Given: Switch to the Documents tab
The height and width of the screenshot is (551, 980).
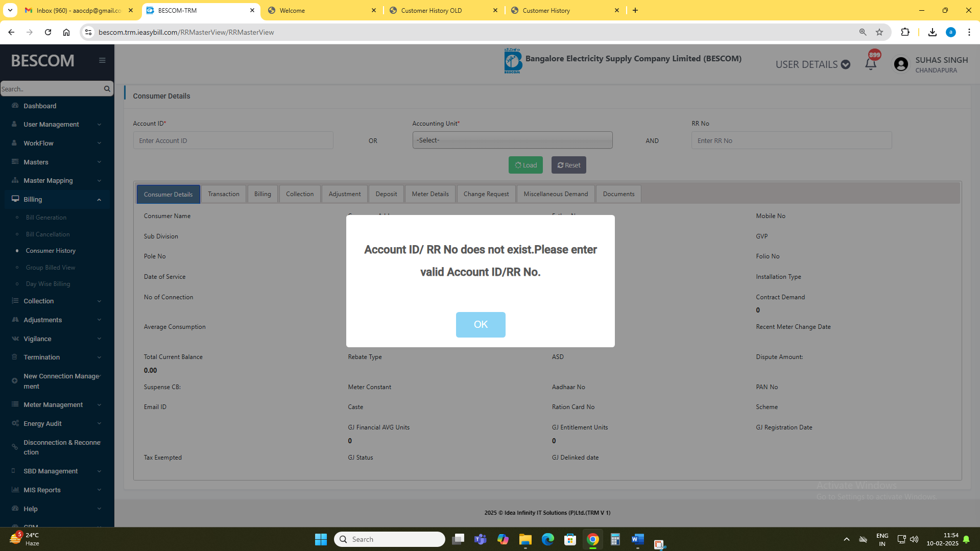Looking at the screenshot, I should [x=618, y=194].
